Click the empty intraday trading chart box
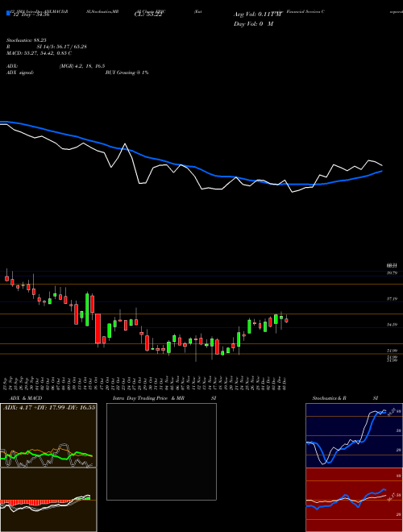 click(x=161, y=451)
